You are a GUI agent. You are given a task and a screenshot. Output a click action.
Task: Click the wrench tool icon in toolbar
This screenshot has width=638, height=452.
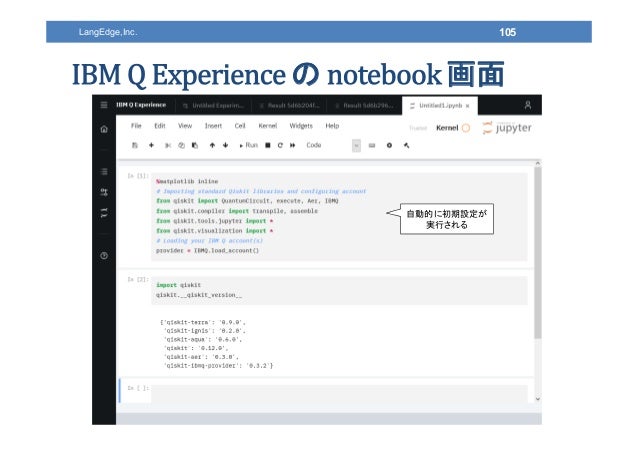[x=406, y=145]
